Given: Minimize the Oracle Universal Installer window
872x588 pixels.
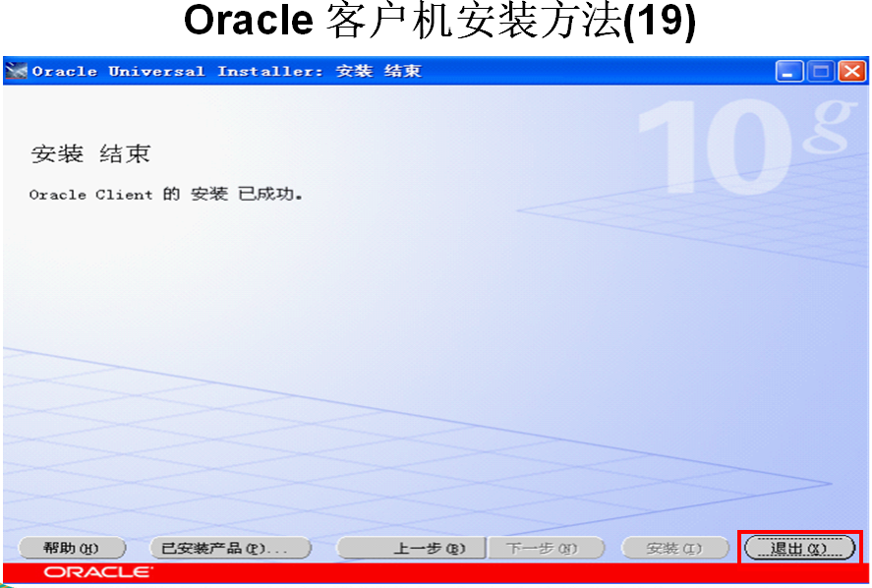Looking at the screenshot, I should pyautogui.click(x=789, y=71).
